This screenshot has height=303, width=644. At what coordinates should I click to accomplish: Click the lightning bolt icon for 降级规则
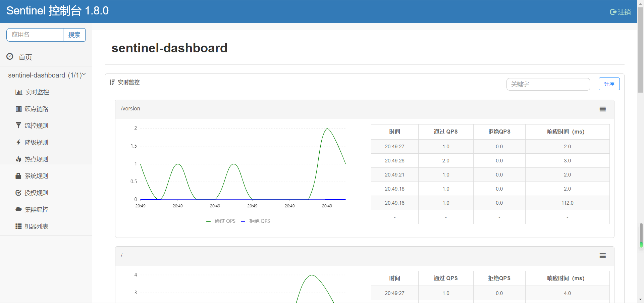point(18,142)
